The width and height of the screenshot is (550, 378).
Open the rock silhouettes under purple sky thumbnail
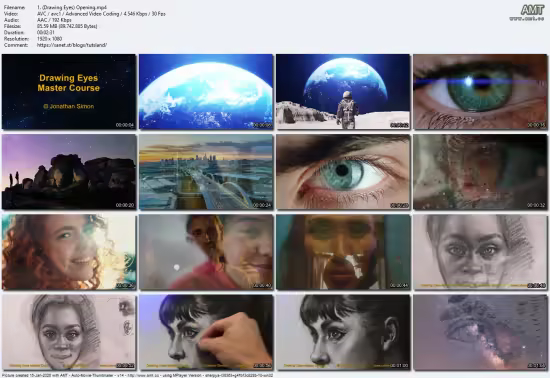point(69,172)
